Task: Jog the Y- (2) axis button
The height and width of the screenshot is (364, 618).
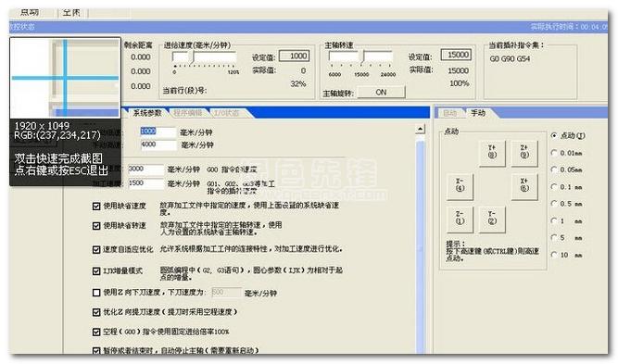Action: point(492,219)
